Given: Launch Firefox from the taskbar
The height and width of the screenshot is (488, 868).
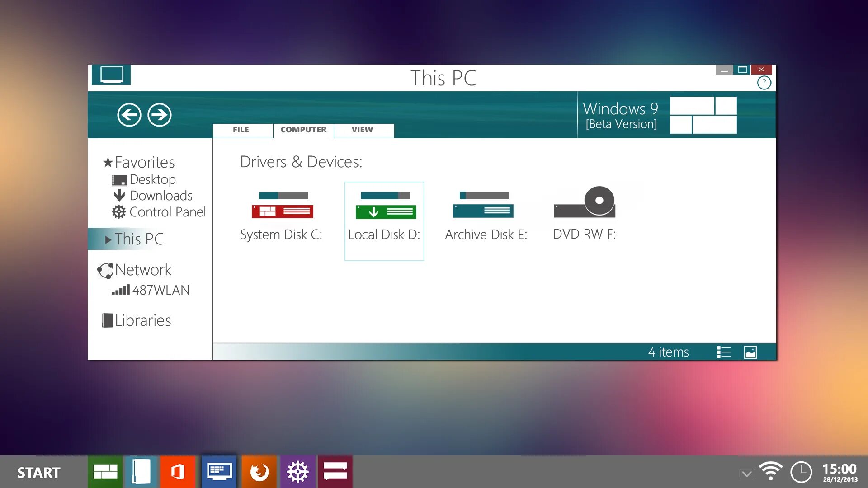Looking at the screenshot, I should click(x=259, y=472).
